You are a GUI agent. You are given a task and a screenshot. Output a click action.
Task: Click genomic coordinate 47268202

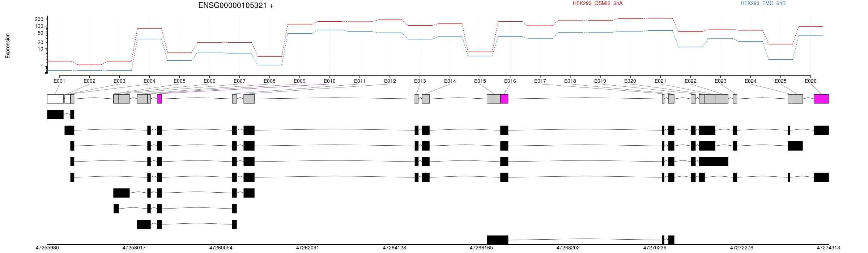[568, 248]
